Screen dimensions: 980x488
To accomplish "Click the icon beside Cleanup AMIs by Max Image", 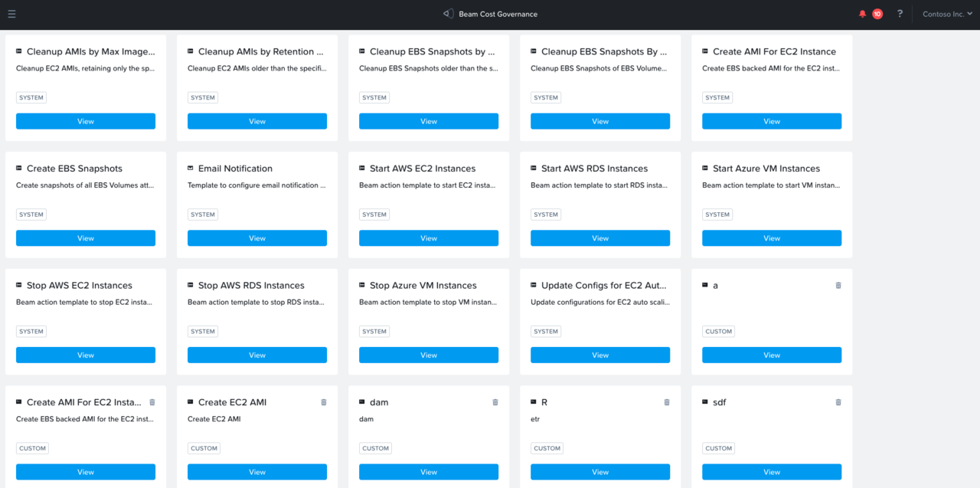I will click(19, 51).
